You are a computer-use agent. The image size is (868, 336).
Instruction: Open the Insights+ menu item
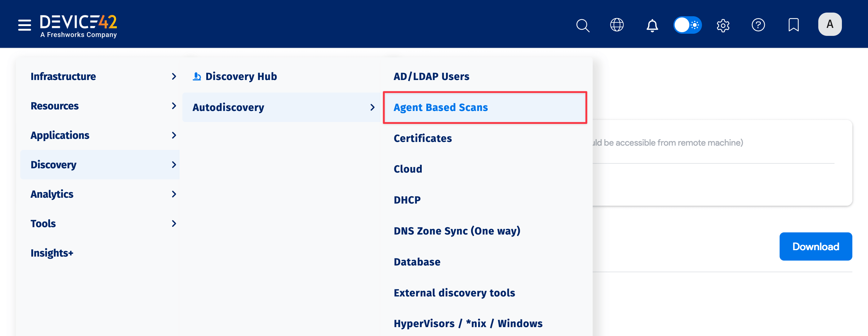[x=52, y=253]
